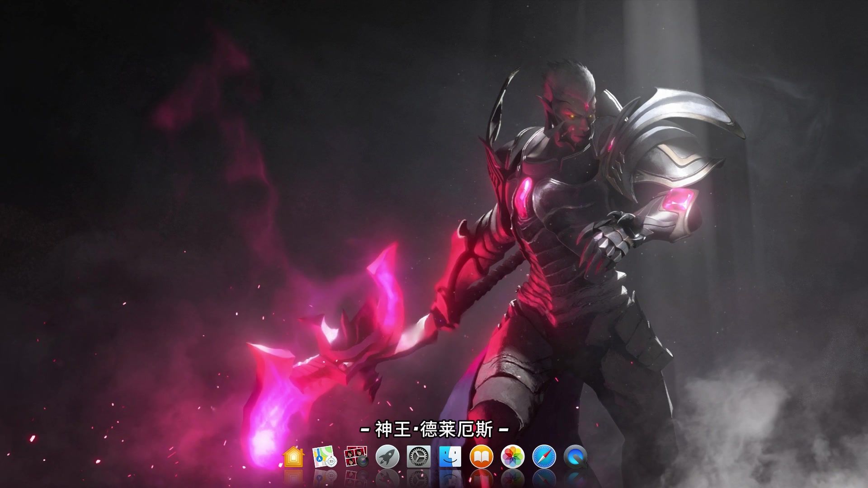This screenshot has height=488, width=868.
Task: Open the Home app in the dock
Action: tap(293, 457)
